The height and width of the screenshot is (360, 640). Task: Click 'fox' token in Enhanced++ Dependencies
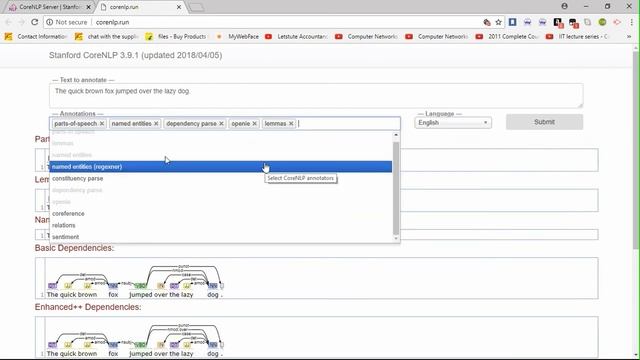(x=113, y=353)
